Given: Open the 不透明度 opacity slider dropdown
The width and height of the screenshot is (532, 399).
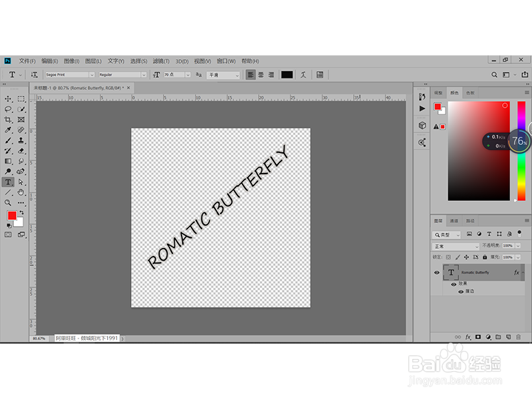Looking at the screenshot, I should [x=518, y=245].
